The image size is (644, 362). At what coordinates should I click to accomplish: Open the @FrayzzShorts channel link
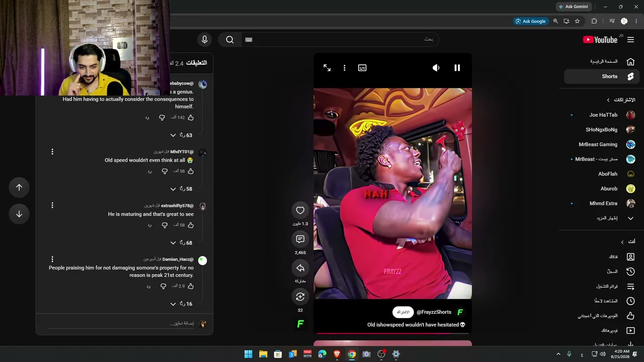434,312
